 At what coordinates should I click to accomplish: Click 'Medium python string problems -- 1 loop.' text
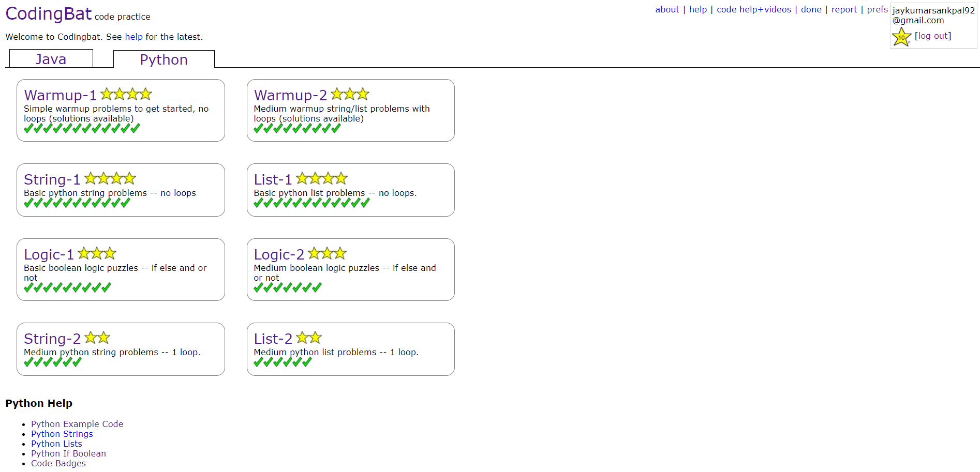click(112, 352)
